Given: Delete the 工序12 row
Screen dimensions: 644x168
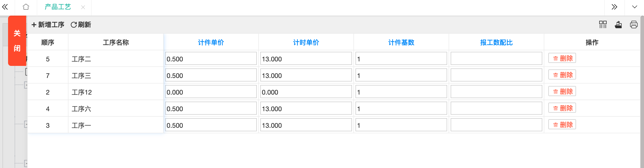Looking at the screenshot, I should click(x=562, y=92).
